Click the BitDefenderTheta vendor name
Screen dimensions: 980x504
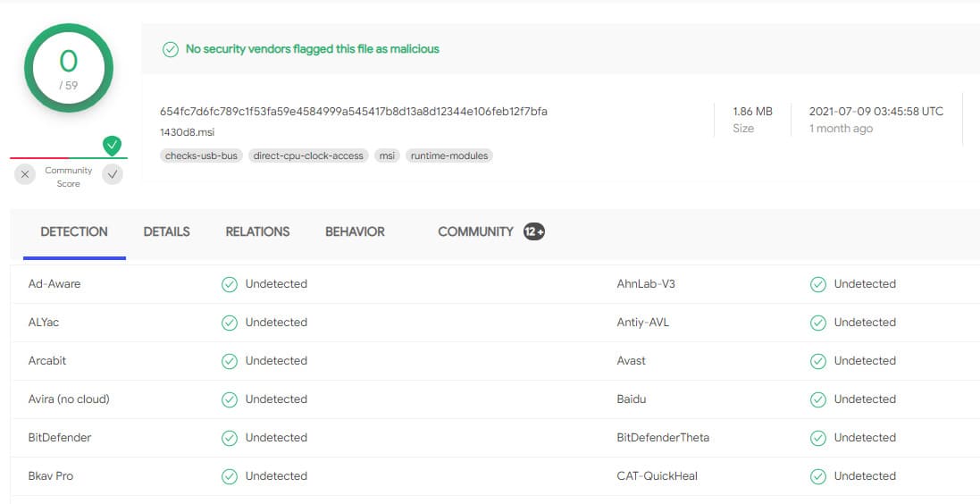[663, 438]
